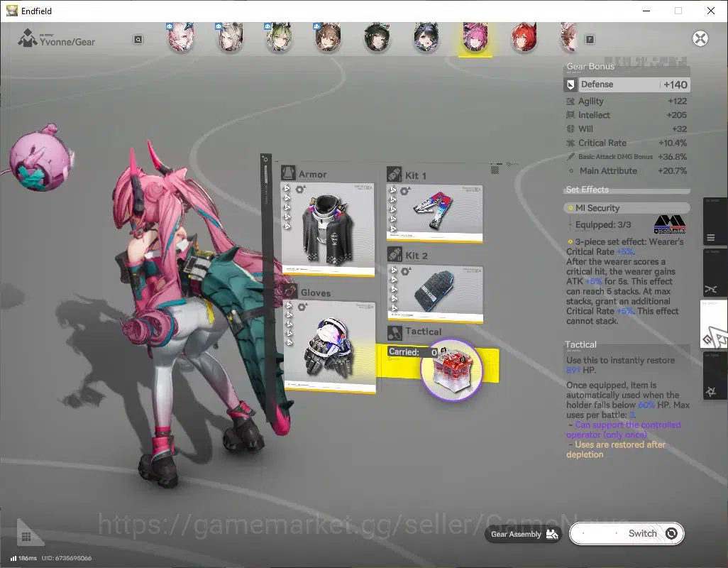Screen dimensions: 728x568
Task: Select the highlighted pink-haired Yvonne portrait
Action: tap(475, 38)
